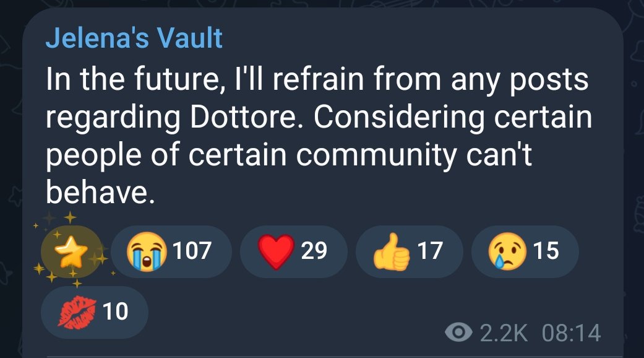Toggle the 107 crying reaction count
644x358 pixels.
click(192, 251)
